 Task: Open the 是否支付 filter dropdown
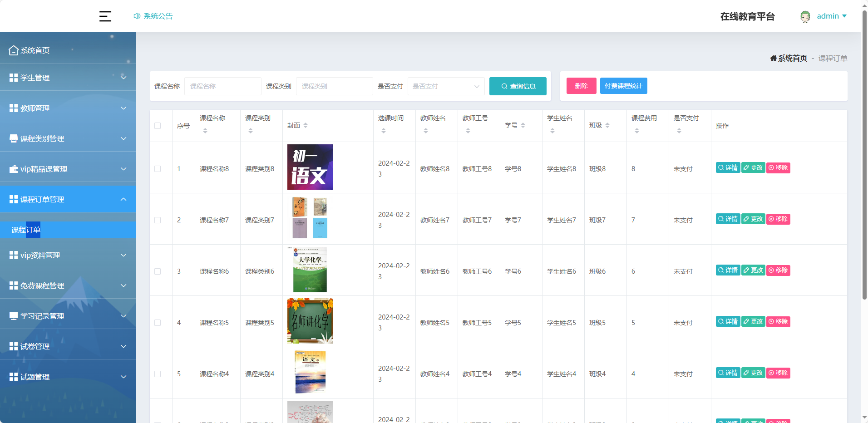tap(446, 86)
